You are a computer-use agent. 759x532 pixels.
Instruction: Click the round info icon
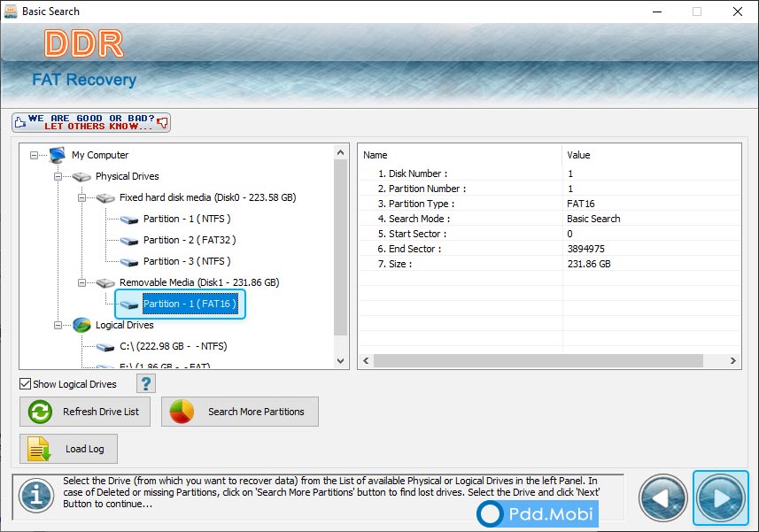(36, 496)
